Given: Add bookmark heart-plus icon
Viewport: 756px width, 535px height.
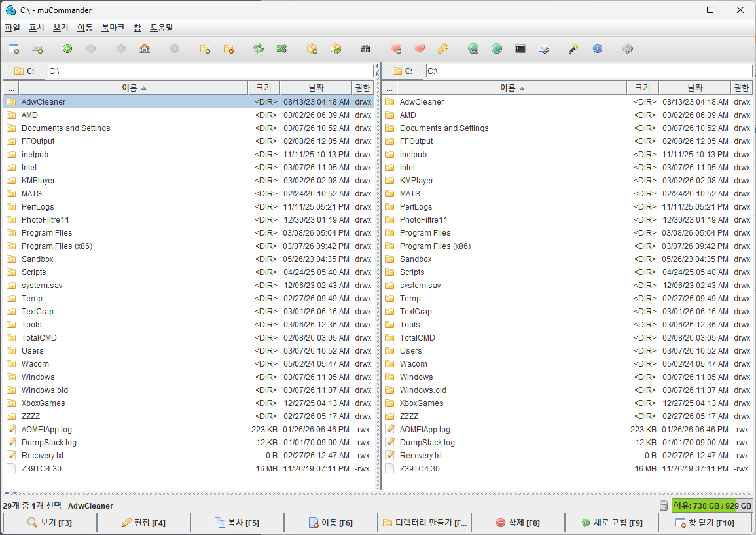Looking at the screenshot, I should pyautogui.click(x=396, y=48).
